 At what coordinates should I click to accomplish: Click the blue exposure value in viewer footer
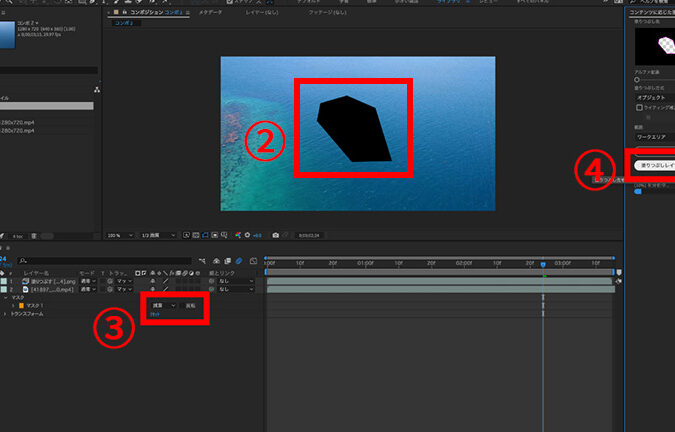click(x=257, y=235)
